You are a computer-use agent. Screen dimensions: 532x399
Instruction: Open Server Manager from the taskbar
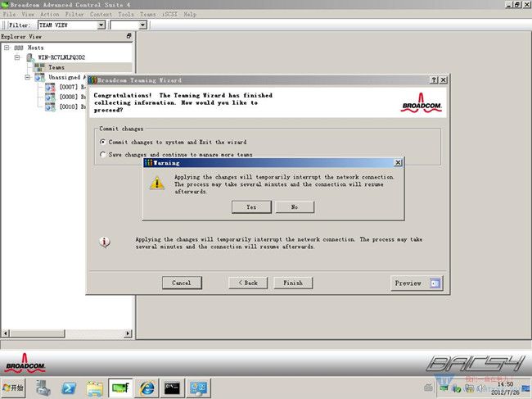click(x=43, y=388)
